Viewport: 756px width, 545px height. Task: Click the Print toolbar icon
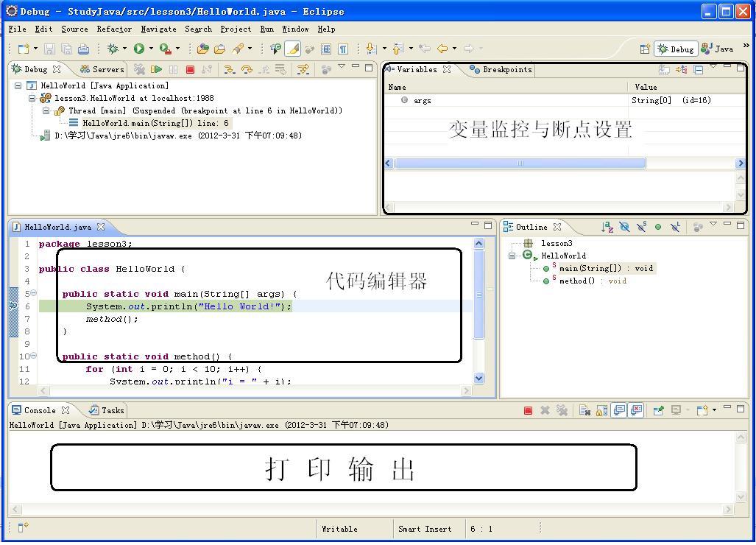coord(83,48)
